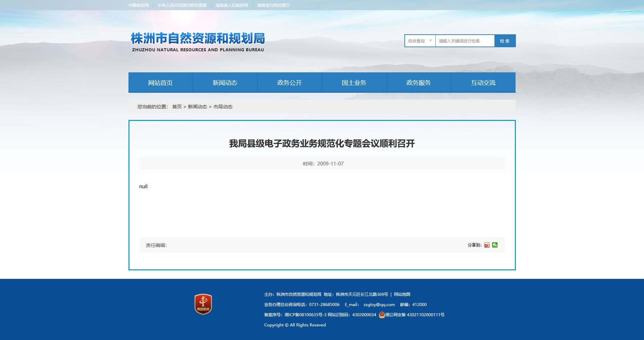Open 网站地图 link in footer

pyautogui.click(x=402, y=294)
